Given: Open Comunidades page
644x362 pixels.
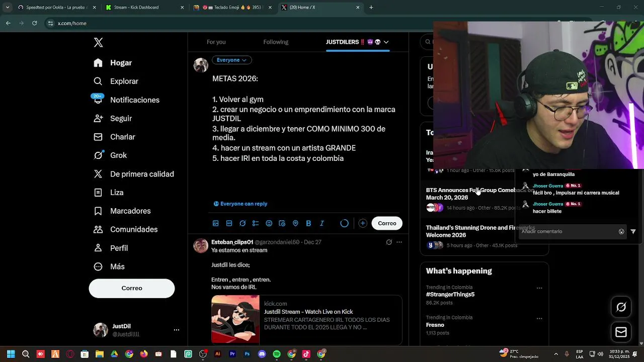Looking at the screenshot, I should point(125,229).
